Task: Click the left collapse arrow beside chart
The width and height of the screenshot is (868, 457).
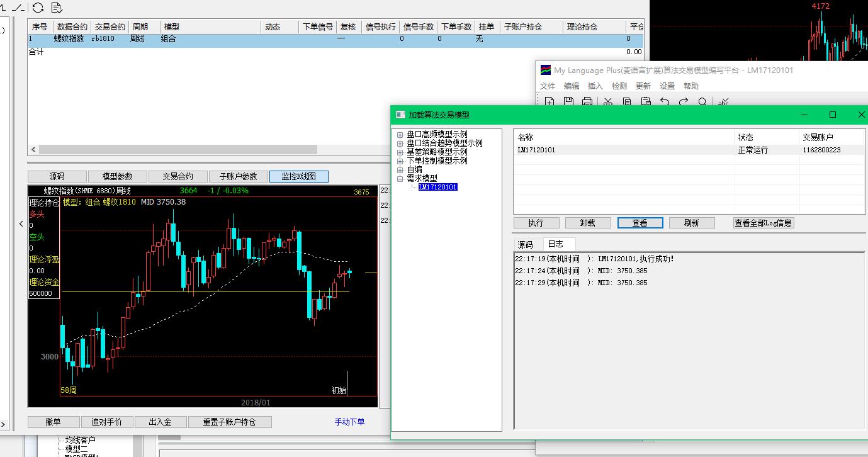Action: point(21,223)
